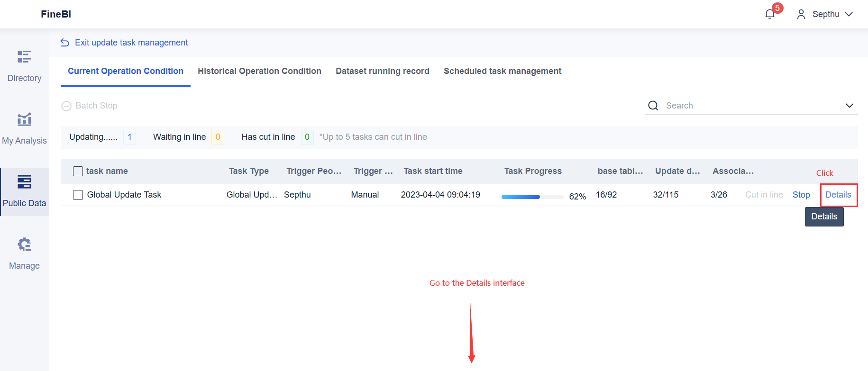Expand the search filter dropdown chevron

point(850,106)
